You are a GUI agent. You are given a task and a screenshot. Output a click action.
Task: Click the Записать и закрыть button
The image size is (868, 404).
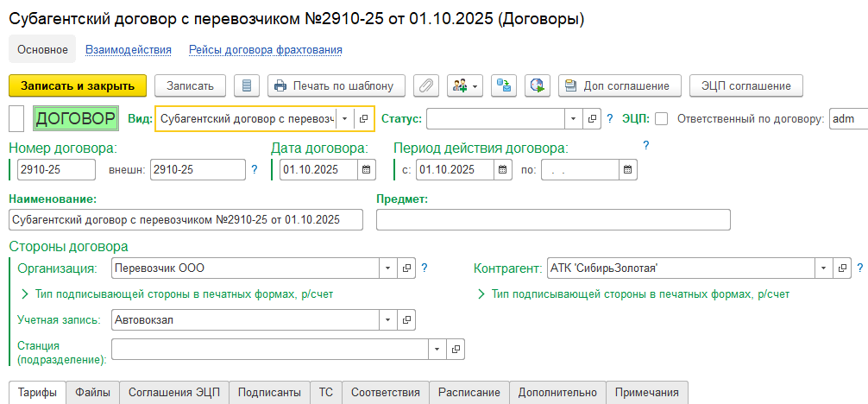pos(78,85)
